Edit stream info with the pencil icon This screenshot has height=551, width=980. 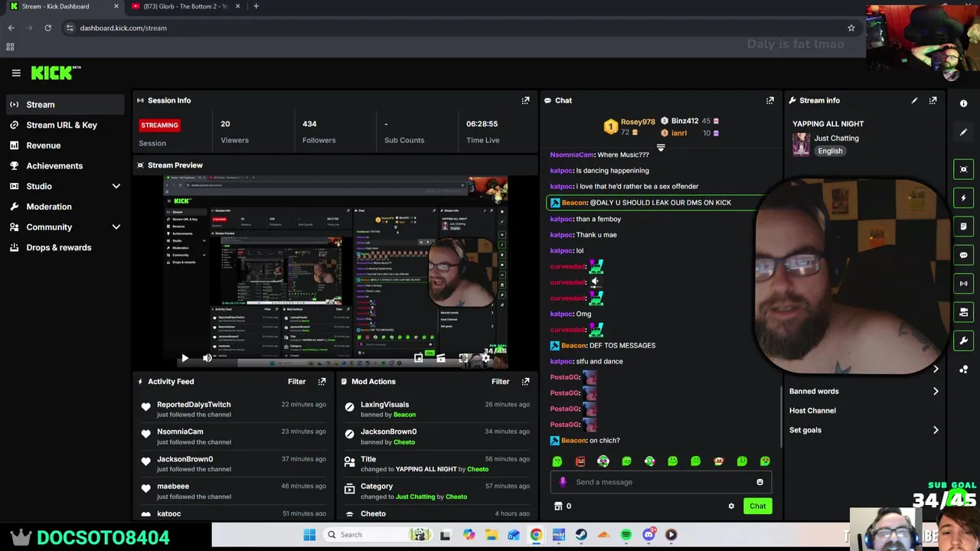click(914, 100)
